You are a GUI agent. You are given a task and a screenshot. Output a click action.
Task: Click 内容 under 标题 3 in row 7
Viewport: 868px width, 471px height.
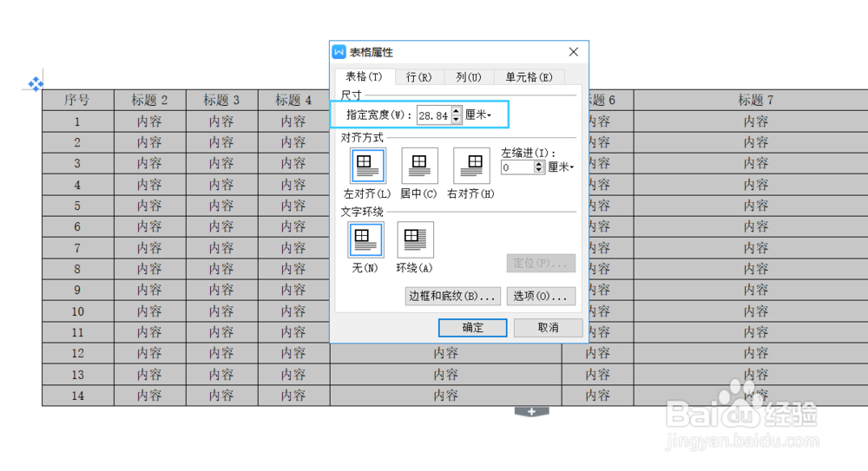pyautogui.click(x=222, y=248)
